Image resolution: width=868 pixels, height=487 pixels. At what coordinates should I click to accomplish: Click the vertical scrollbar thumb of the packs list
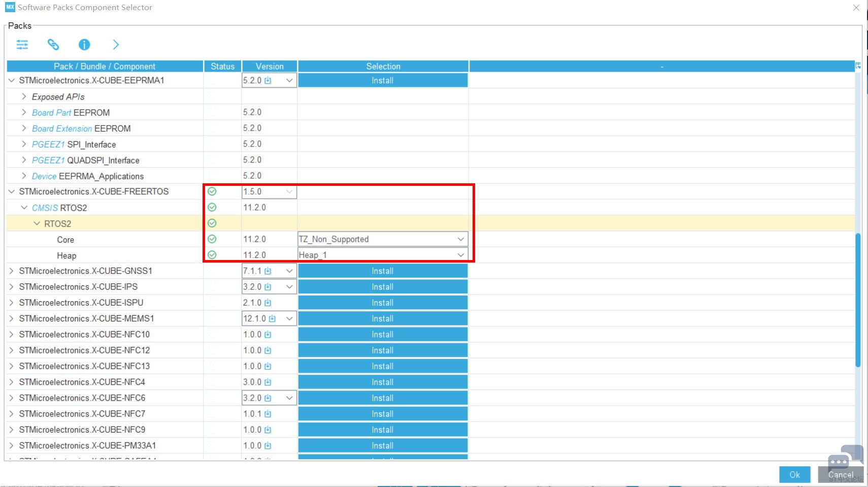(858, 300)
